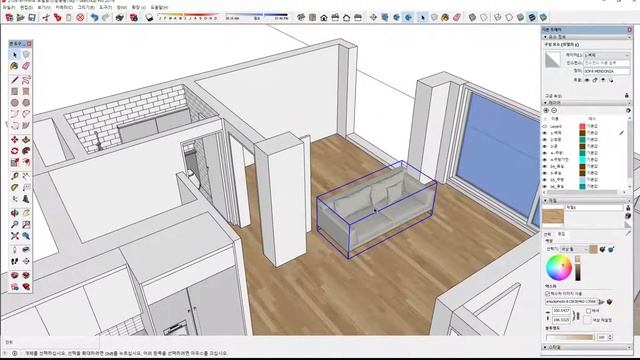Select the Follow Me tool
Image resolution: width=640 pixels, height=360 pixels.
pos(26,151)
